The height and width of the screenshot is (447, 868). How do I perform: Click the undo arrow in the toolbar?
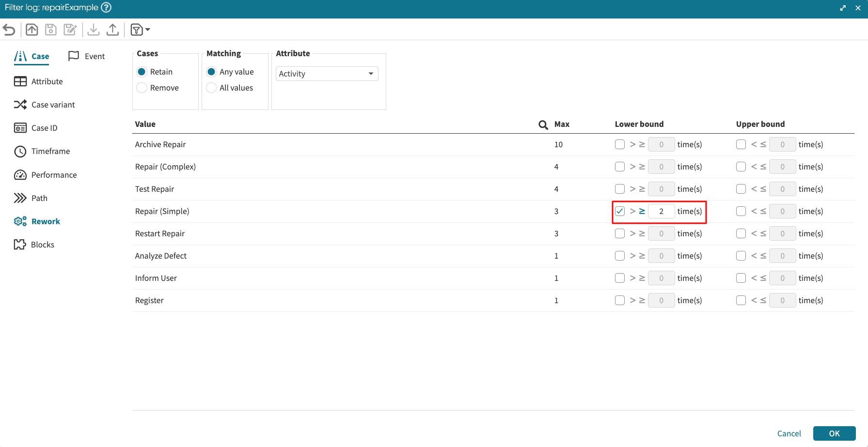(x=9, y=30)
